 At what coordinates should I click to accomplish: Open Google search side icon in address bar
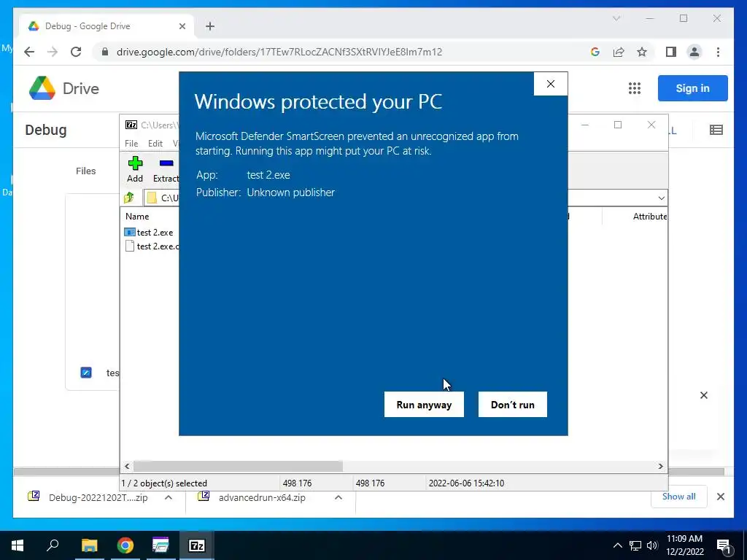coord(595,52)
